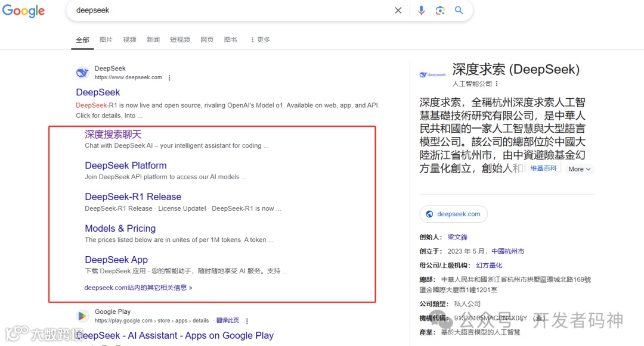Open the DeepSeek App sitelink
This screenshot has width=644, height=346.
click(x=116, y=260)
